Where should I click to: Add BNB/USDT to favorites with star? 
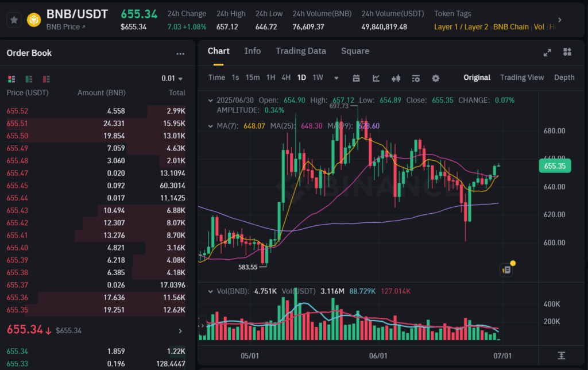click(x=14, y=20)
